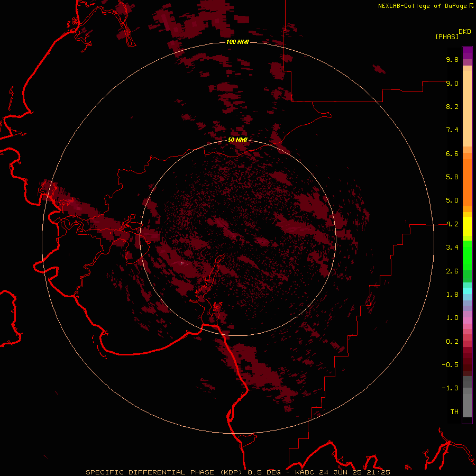The height and width of the screenshot is (476, 476).
Task: Select the 1.8 scale value
Action: (x=452, y=295)
